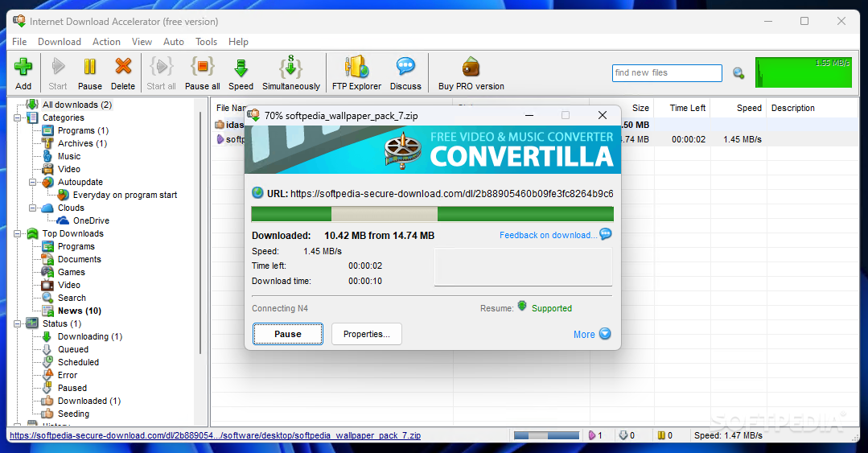Click the Convertilla advertisement banner
Image resolution: width=868 pixels, height=453 pixels.
[x=432, y=150]
